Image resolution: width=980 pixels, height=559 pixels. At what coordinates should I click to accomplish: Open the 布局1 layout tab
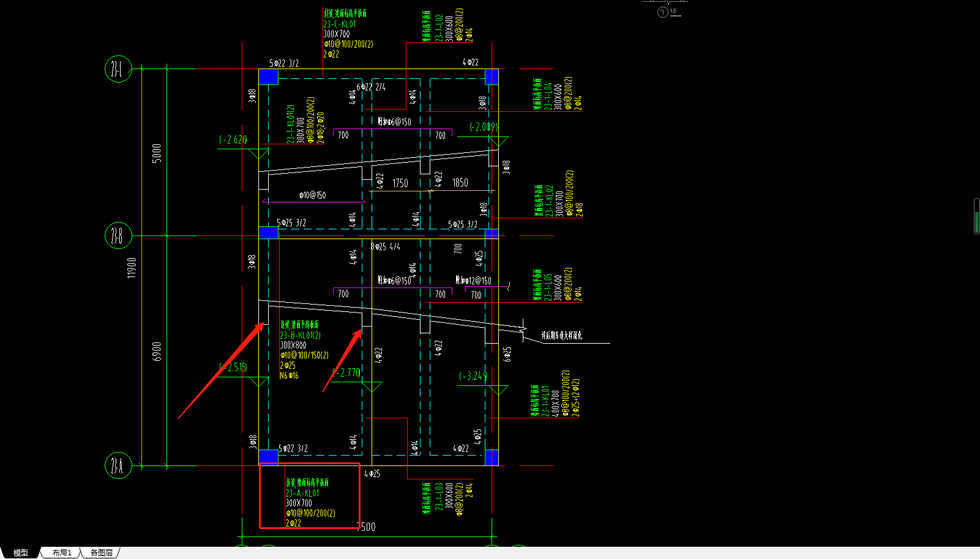coord(62,552)
